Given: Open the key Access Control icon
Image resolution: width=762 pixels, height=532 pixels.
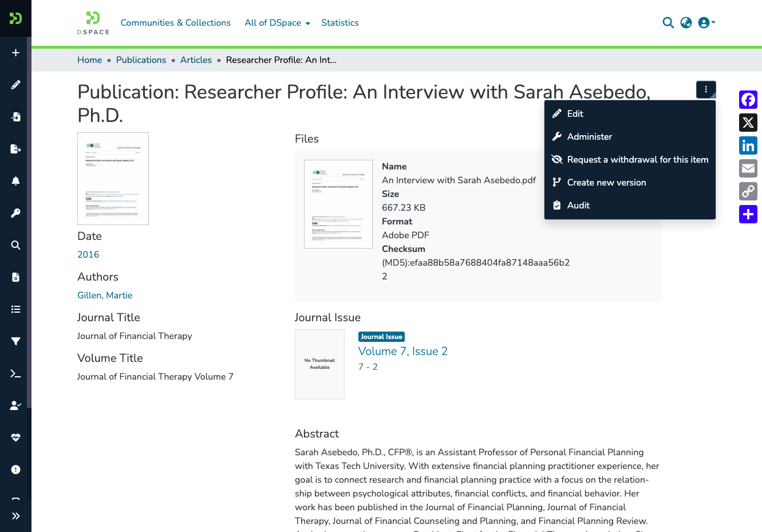Looking at the screenshot, I should pyautogui.click(x=15, y=213).
